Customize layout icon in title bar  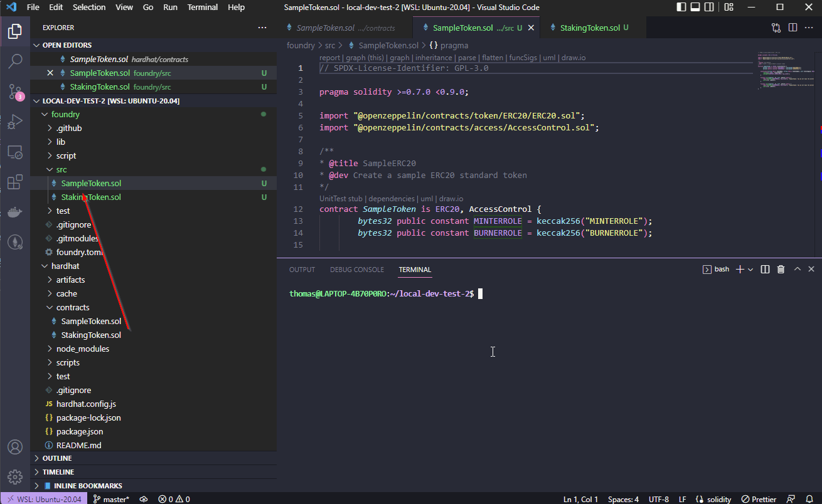729,8
